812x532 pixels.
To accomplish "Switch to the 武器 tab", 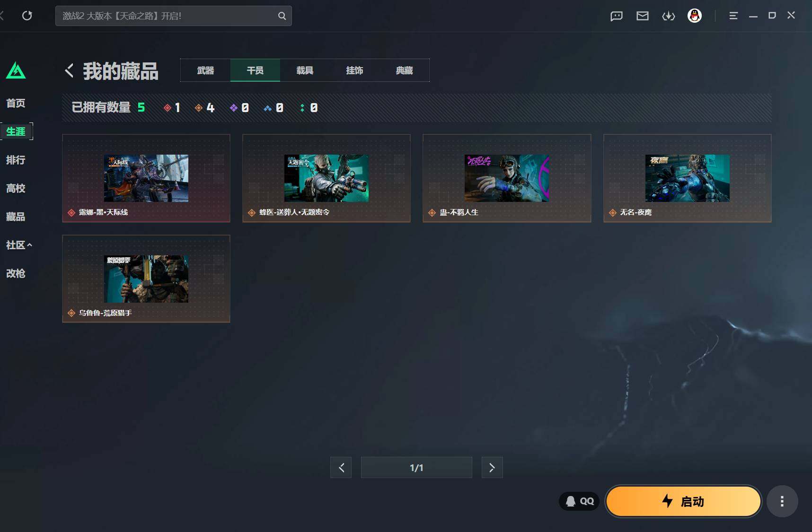I will (205, 70).
